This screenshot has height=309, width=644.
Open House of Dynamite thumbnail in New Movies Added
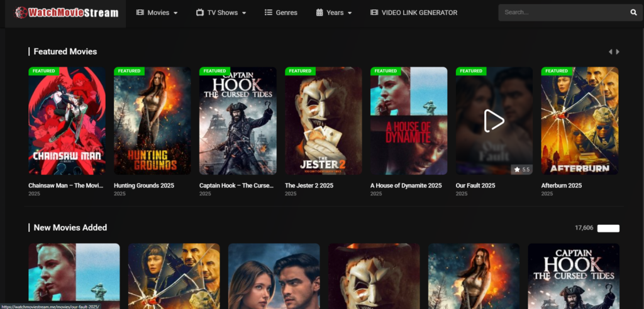point(74,276)
